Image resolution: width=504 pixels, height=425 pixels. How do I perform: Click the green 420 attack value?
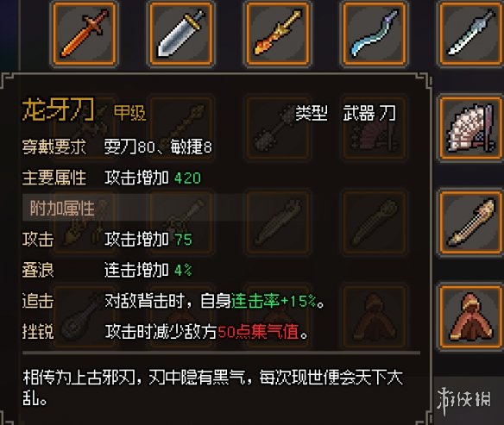tap(188, 178)
